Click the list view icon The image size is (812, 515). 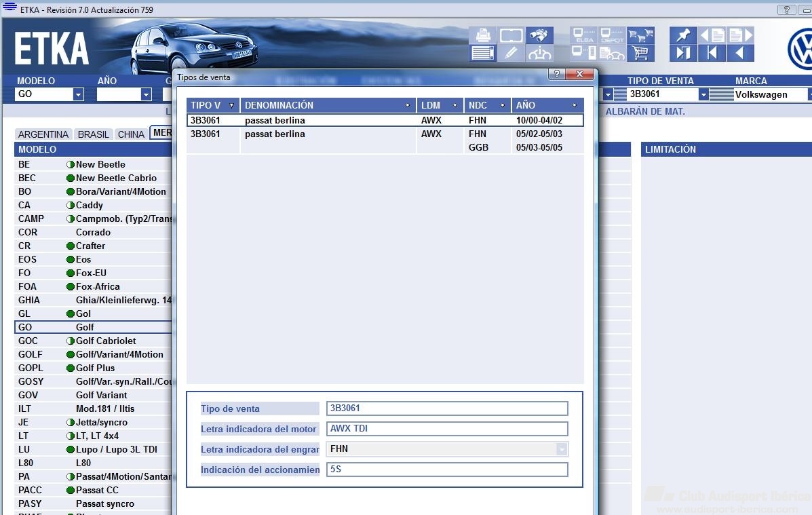click(x=482, y=54)
